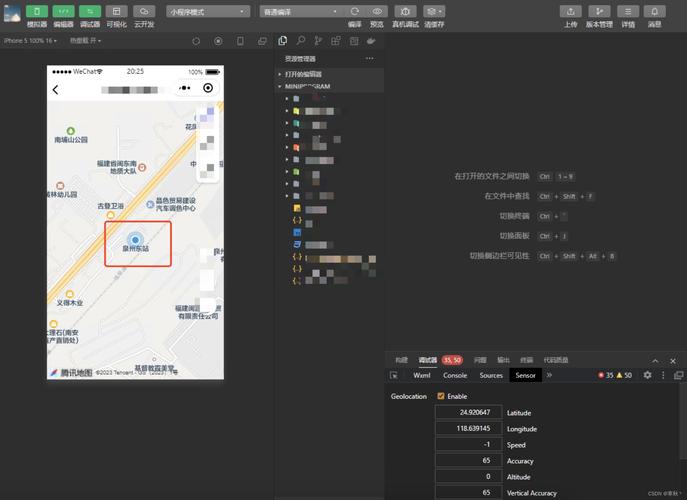Screen dimensions: 687x500
Task: Select the Source Control branch icon
Action: tap(318, 41)
